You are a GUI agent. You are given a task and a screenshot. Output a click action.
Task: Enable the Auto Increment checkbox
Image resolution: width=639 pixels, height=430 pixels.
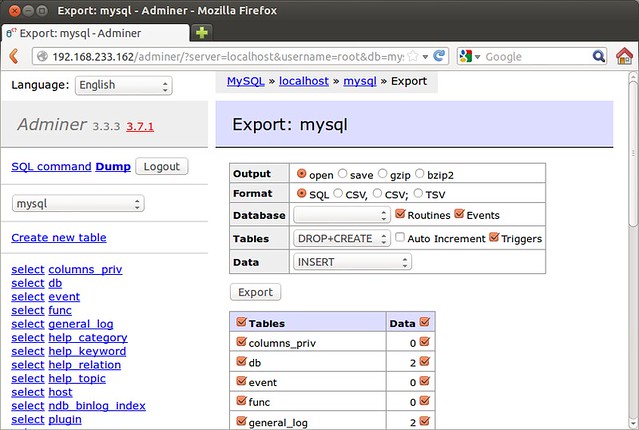click(400, 237)
